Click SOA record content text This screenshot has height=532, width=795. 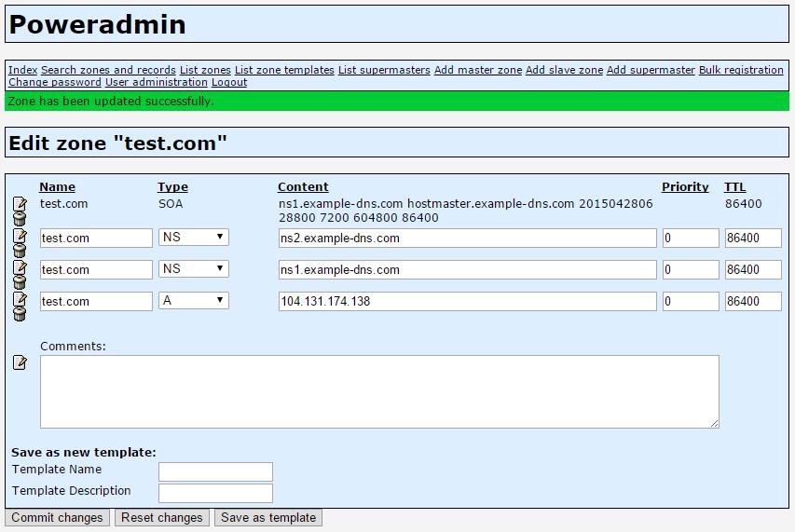pos(465,211)
